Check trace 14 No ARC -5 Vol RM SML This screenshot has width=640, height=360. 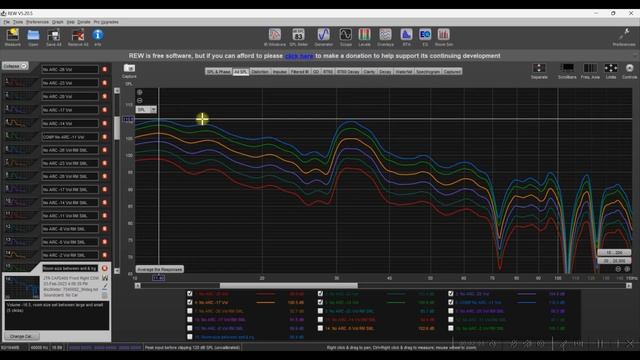[x=320, y=328]
